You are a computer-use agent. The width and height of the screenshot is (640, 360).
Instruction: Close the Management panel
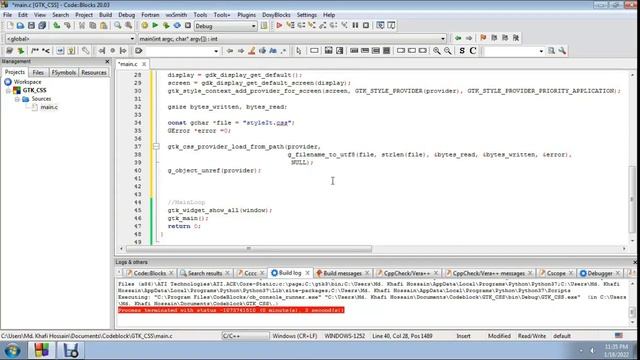pyautogui.click(x=107, y=61)
